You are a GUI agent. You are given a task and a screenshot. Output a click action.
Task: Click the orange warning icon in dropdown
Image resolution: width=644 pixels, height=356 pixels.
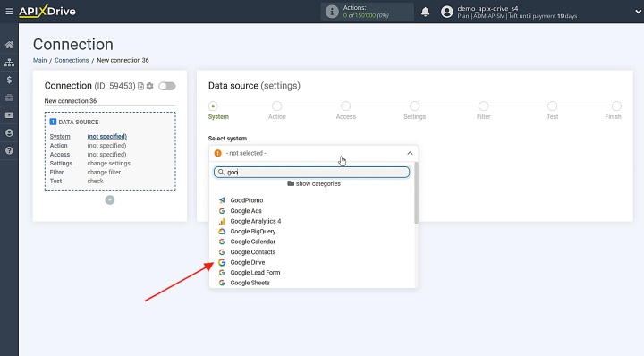(217, 153)
